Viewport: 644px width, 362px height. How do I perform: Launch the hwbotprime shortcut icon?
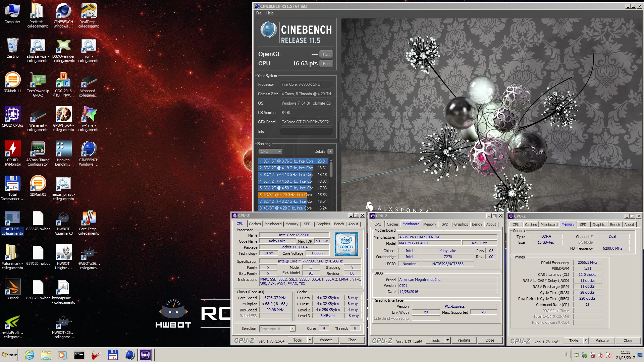(63, 292)
